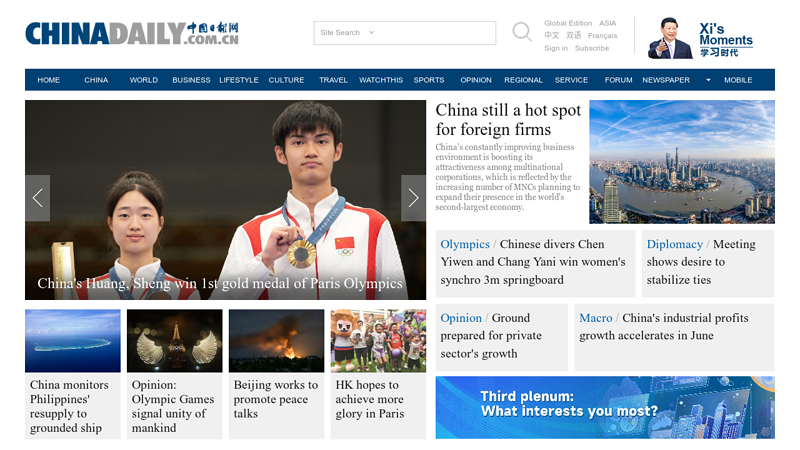Click the Sign in link
This screenshot has height=450, width=800.
pos(556,48)
